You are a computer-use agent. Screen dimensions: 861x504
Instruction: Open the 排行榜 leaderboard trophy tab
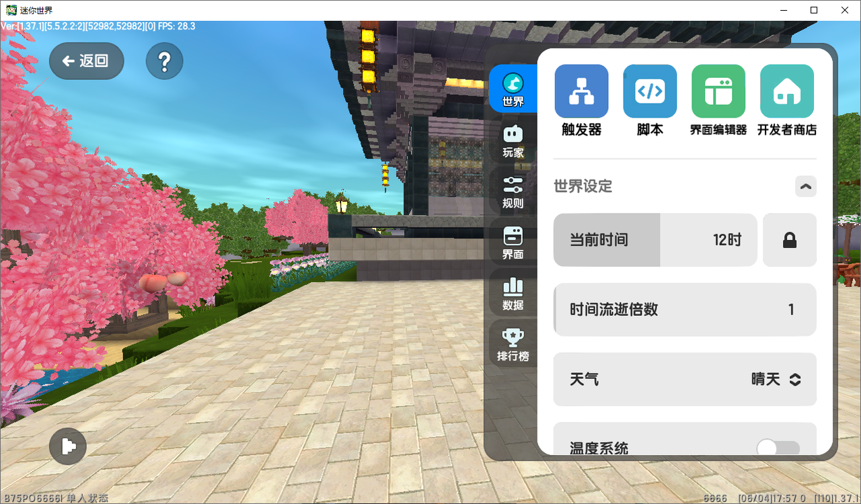click(513, 345)
